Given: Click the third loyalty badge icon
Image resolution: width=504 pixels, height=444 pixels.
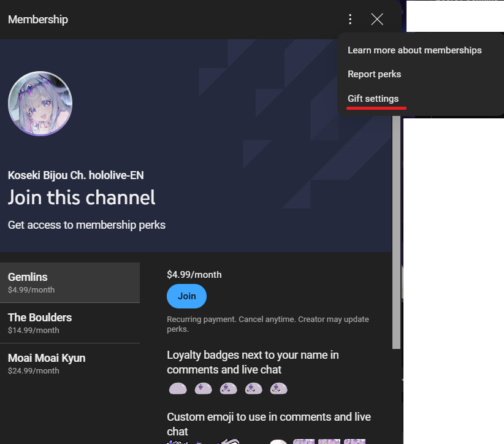Looking at the screenshot, I should tap(228, 388).
